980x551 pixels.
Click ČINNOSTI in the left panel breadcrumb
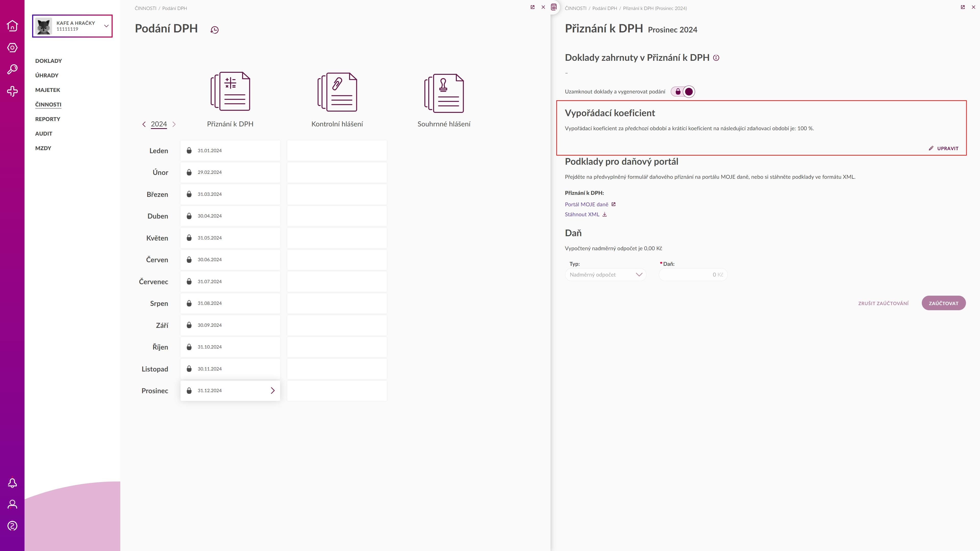[x=145, y=8]
